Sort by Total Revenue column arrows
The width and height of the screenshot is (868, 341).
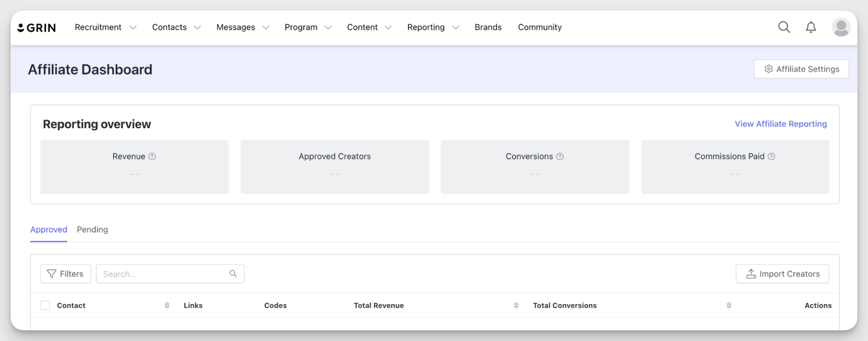(x=516, y=305)
